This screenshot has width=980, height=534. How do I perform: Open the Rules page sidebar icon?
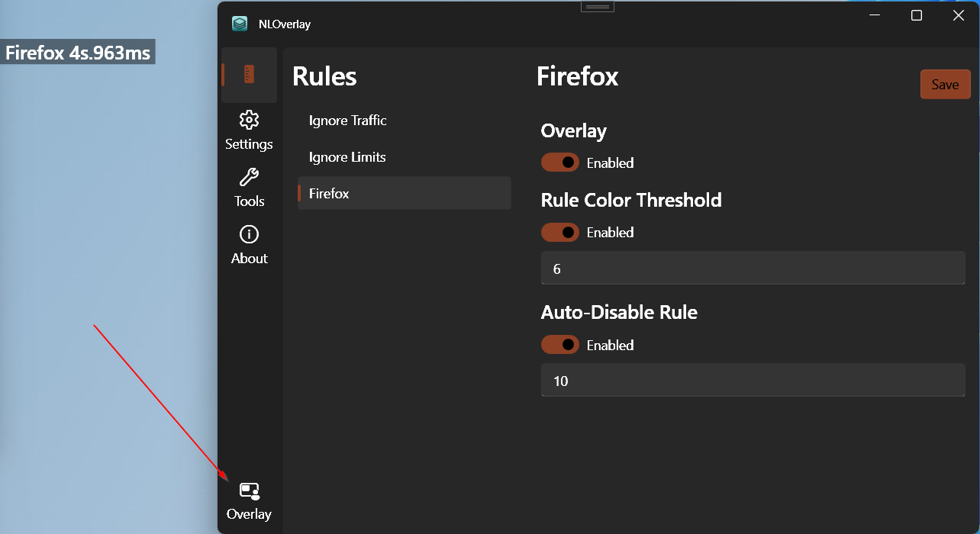point(249,75)
